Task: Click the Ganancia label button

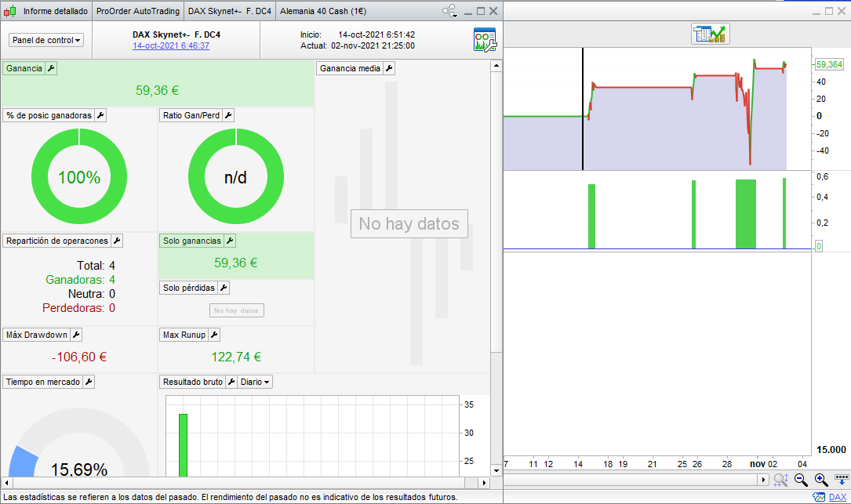Action: tap(24, 68)
